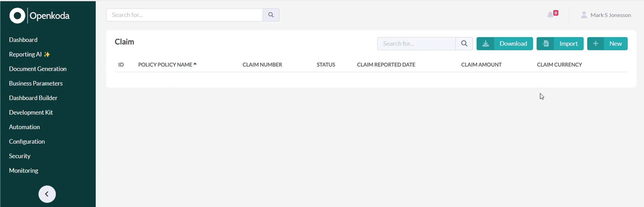Go to Automation
This screenshot has height=207, width=644.
click(24, 127)
